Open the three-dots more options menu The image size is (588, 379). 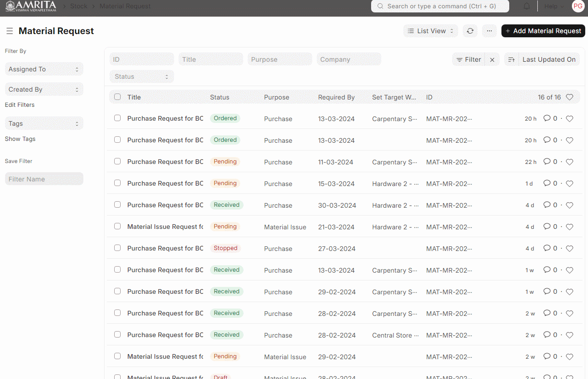tap(489, 31)
